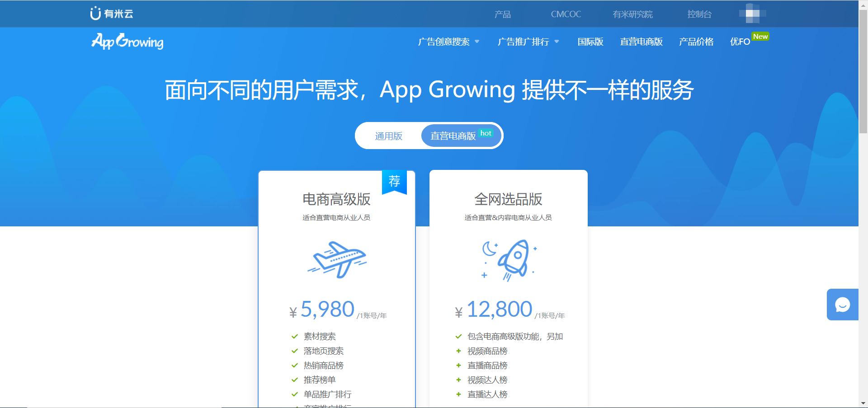Click the 电商高级版 plan title
Image resolution: width=868 pixels, height=408 pixels.
pos(336,199)
